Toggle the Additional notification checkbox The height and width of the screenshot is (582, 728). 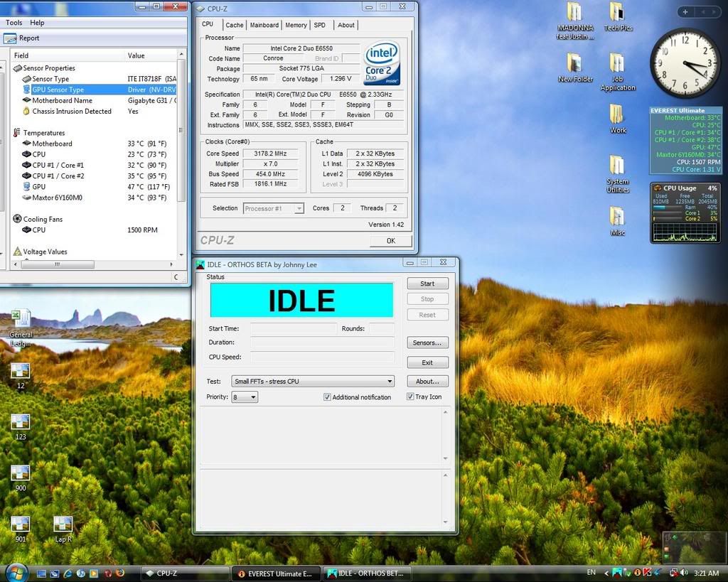pyautogui.click(x=327, y=397)
